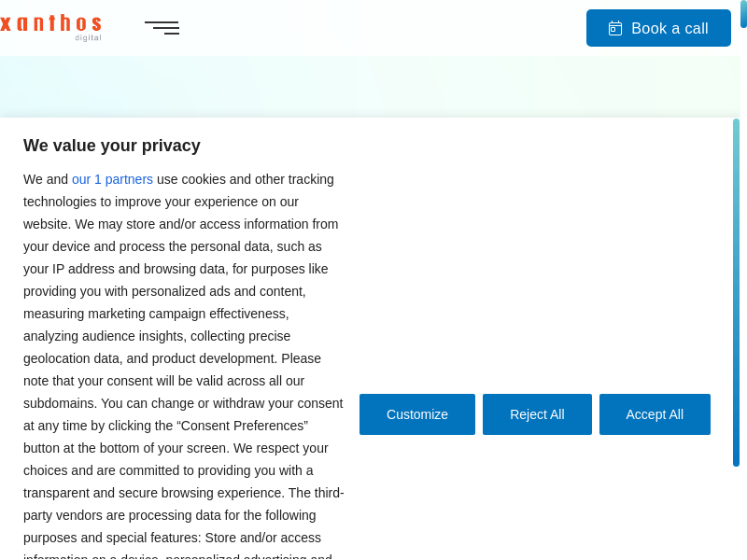Click the small "digital" text under the logo
This screenshot has height=560, width=747.
(88, 38)
